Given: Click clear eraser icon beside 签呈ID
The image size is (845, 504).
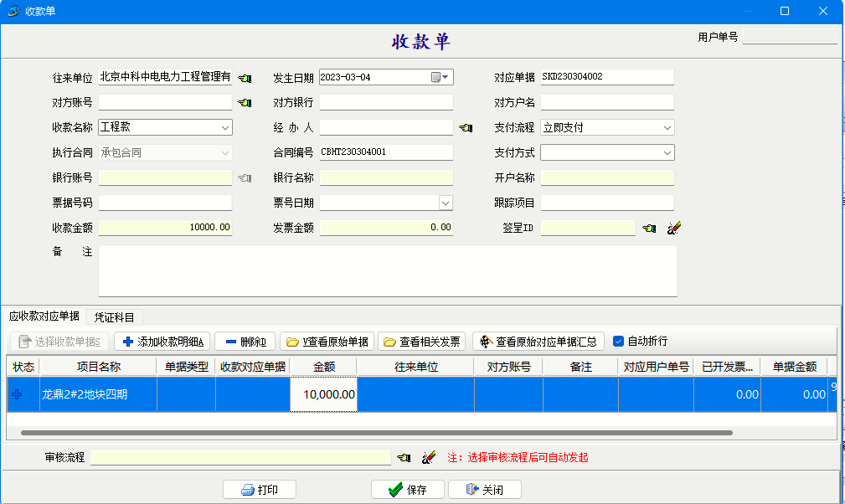Looking at the screenshot, I should (x=673, y=228).
